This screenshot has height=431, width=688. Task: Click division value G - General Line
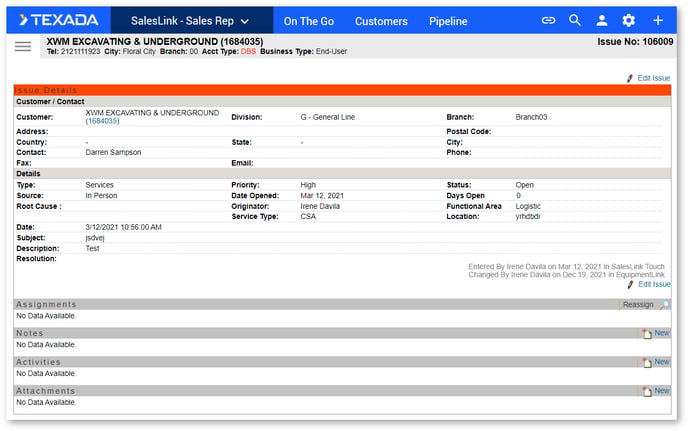pos(328,117)
